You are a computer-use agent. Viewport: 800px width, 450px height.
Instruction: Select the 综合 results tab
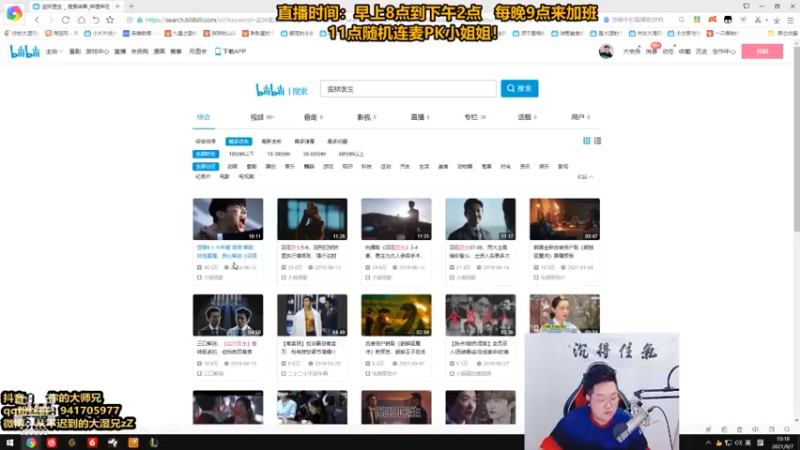[x=204, y=117]
